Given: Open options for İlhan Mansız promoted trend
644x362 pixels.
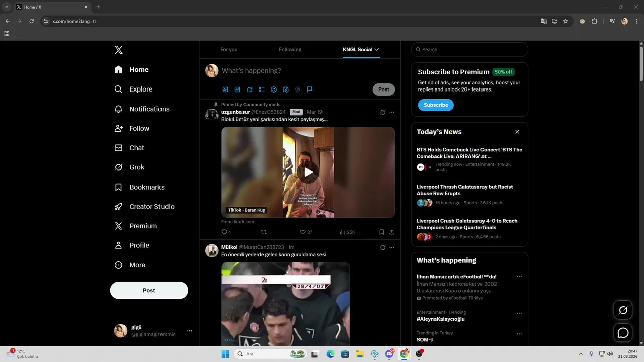Looking at the screenshot, I should pos(519,277).
